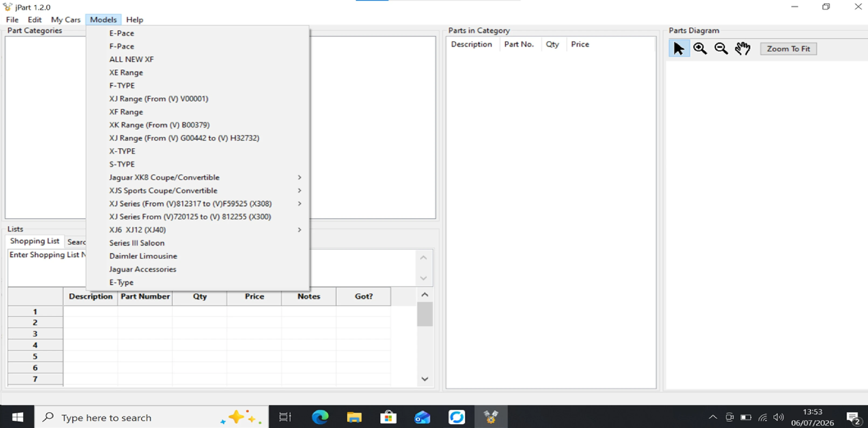Click the zoom out magnifier tool
Screen dimensions: 868x428
[721, 48]
